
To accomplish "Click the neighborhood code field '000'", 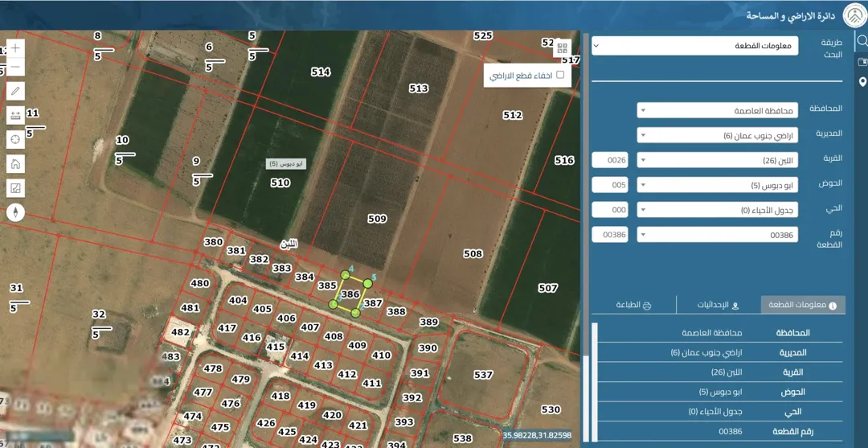I will pos(610,210).
